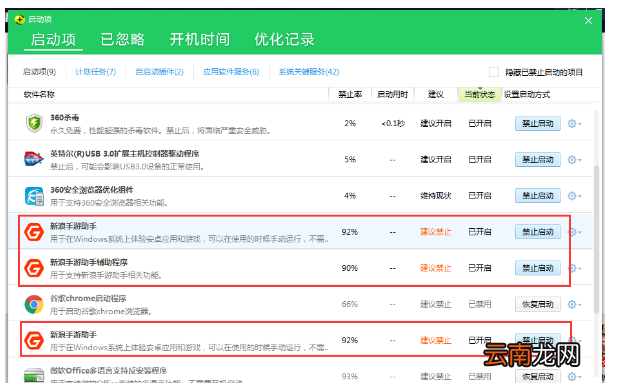The image size is (617, 383).
Task: Click 英特尔(R)USB 3.0扩展主机控制器驱动程序 name
Action: coord(124,154)
